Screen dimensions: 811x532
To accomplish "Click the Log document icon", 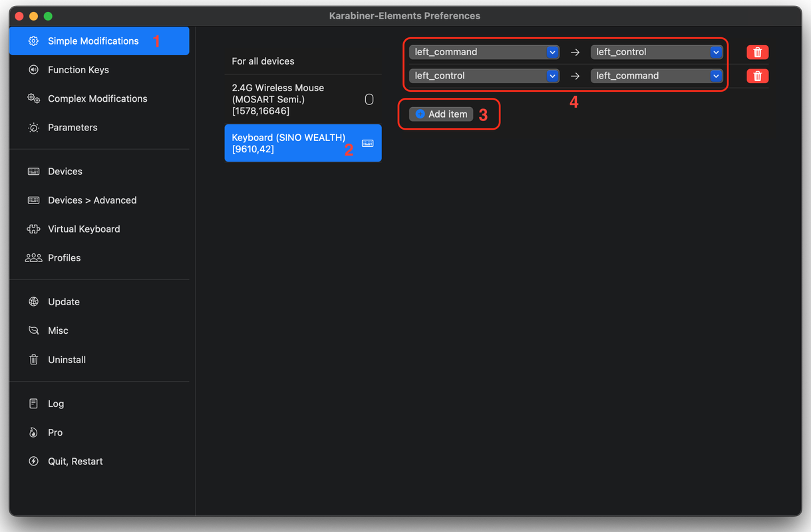I will click(x=33, y=404).
